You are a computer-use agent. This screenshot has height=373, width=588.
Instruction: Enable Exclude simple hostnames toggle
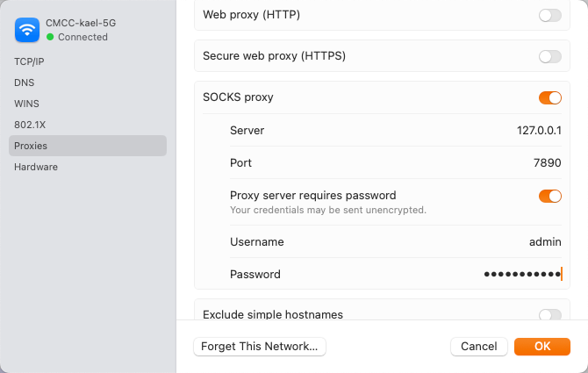coord(550,314)
